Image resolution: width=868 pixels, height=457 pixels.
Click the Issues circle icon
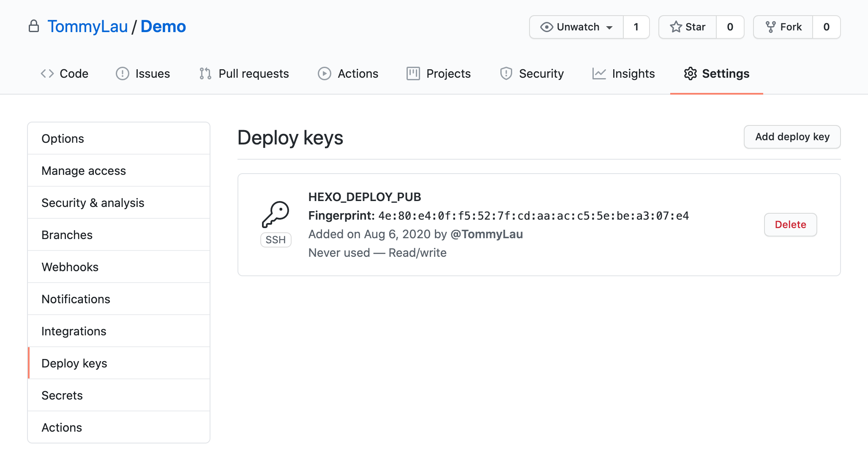coord(122,73)
